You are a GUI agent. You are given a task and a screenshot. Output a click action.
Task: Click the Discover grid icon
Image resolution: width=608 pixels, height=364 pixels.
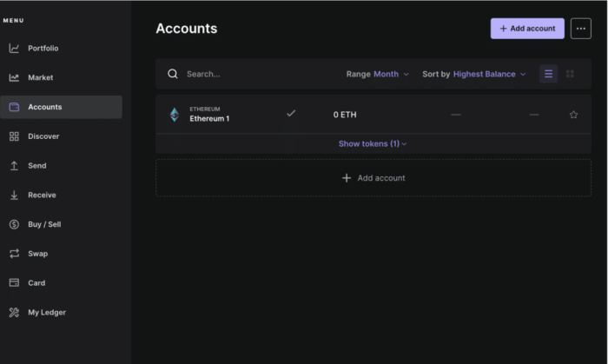click(14, 136)
